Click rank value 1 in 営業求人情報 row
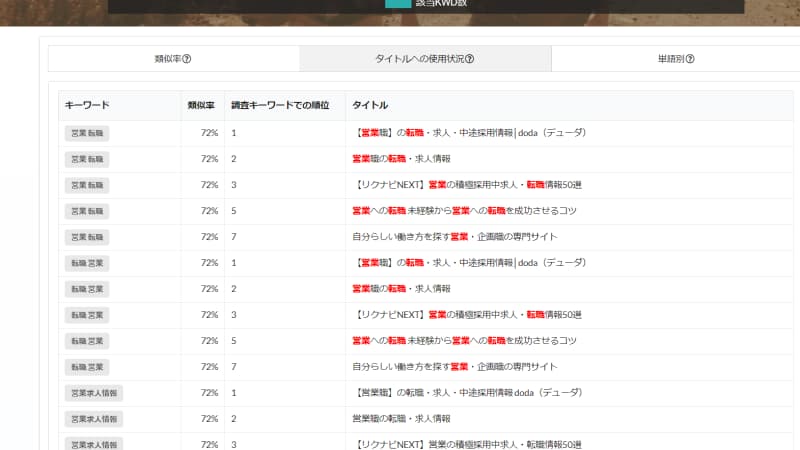 [x=234, y=393]
